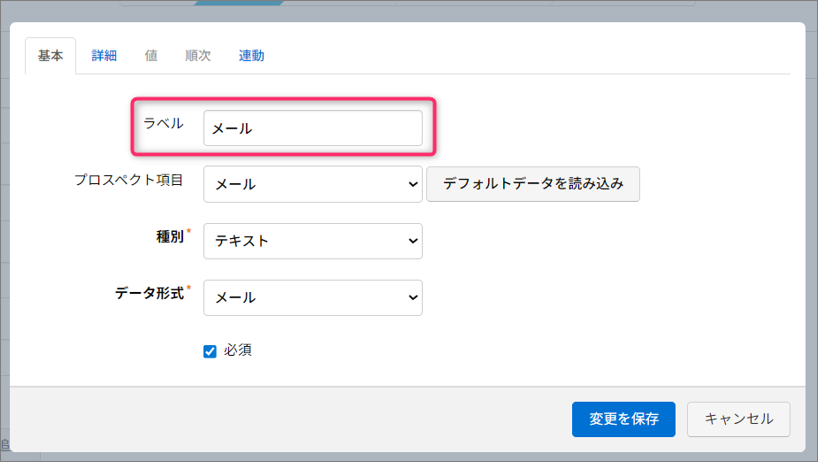The width and height of the screenshot is (818, 462).
Task: Click the ラベル field label text
Action: pos(163,123)
